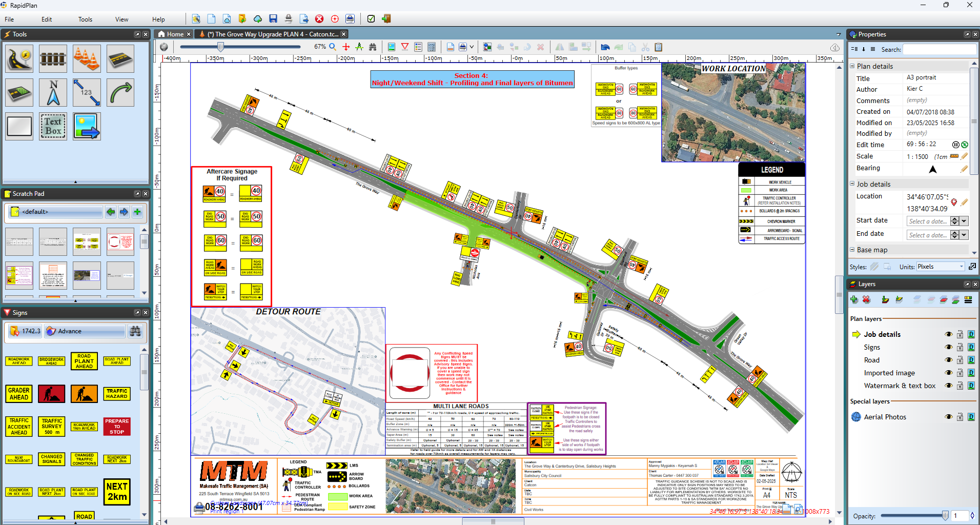
Task: Choose the turn arrow marking tool
Action: 120,93
